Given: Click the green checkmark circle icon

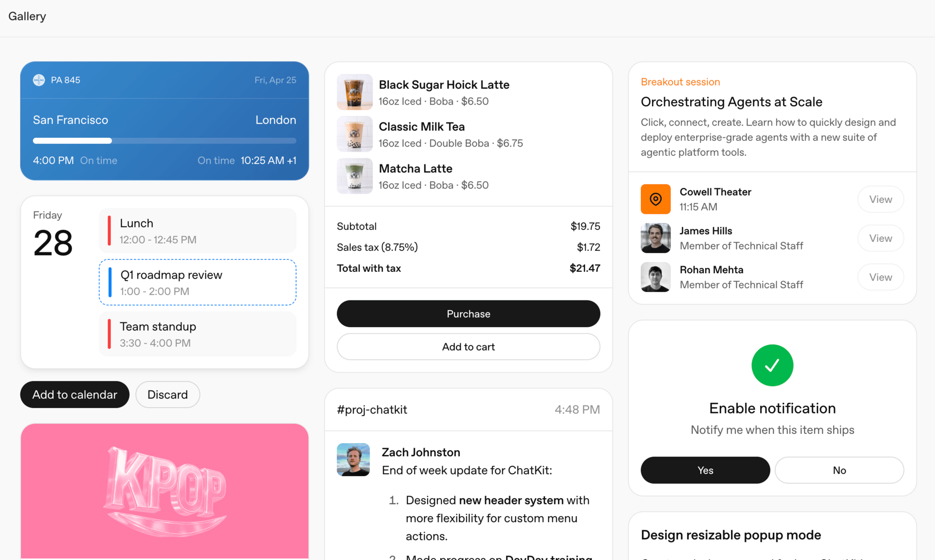Looking at the screenshot, I should coord(772,365).
